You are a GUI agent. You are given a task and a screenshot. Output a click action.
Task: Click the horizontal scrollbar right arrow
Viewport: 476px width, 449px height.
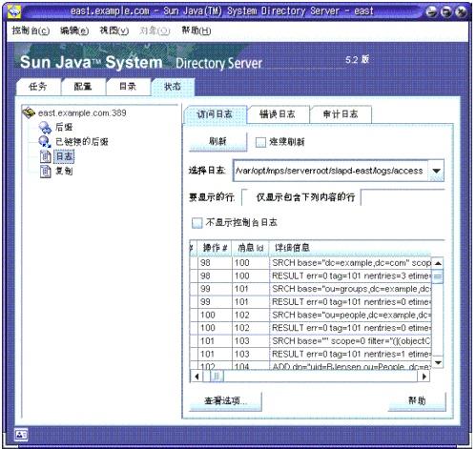point(424,377)
